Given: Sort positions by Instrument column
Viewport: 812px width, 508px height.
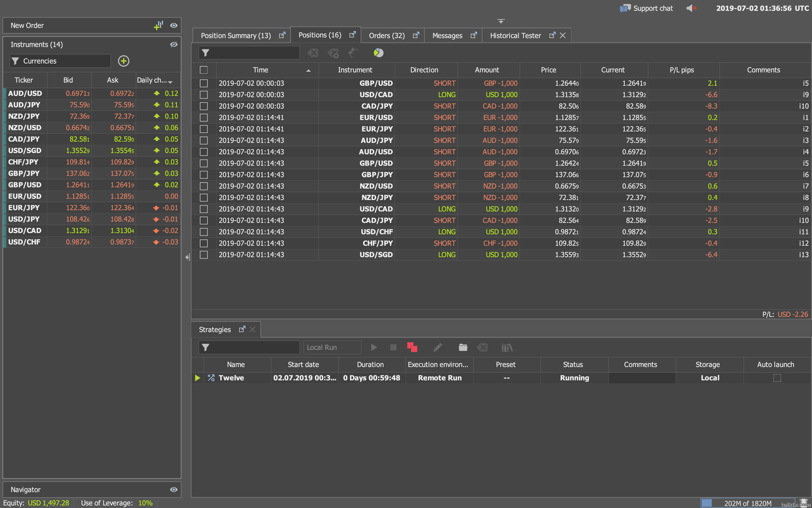Looking at the screenshot, I should click(x=355, y=70).
